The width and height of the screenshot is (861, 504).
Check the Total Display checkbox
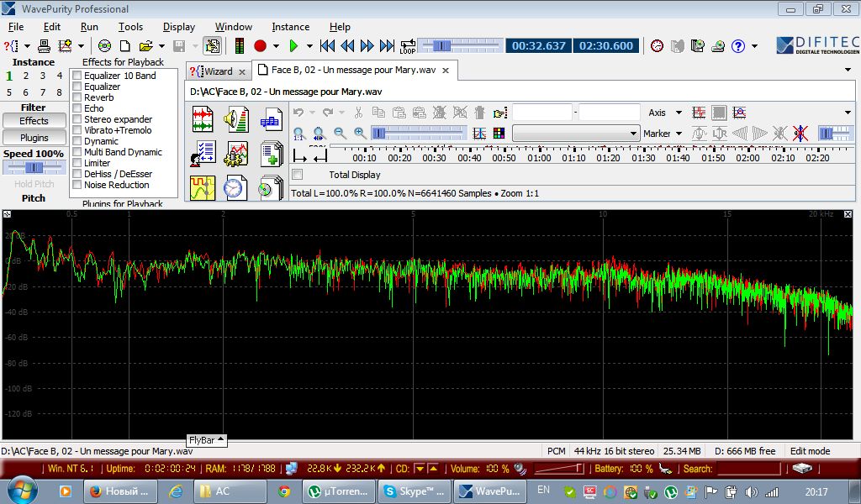(x=297, y=175)
